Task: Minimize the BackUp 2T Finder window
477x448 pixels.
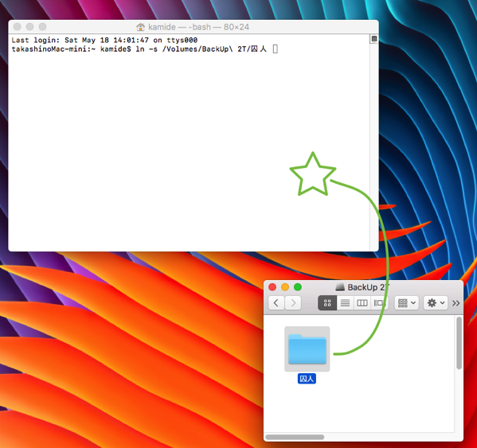Action: [285, 287]
